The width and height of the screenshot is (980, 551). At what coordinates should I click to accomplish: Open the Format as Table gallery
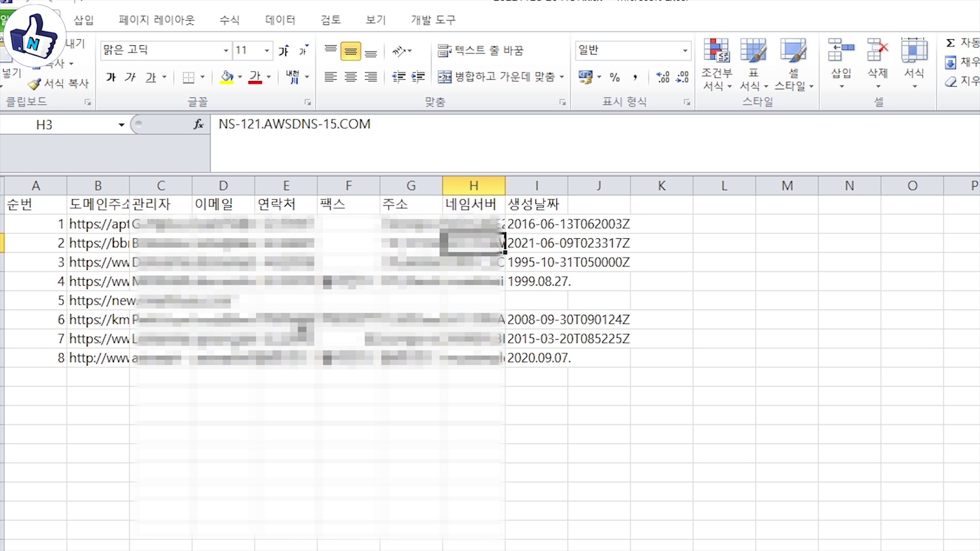(x=753, y=51)
